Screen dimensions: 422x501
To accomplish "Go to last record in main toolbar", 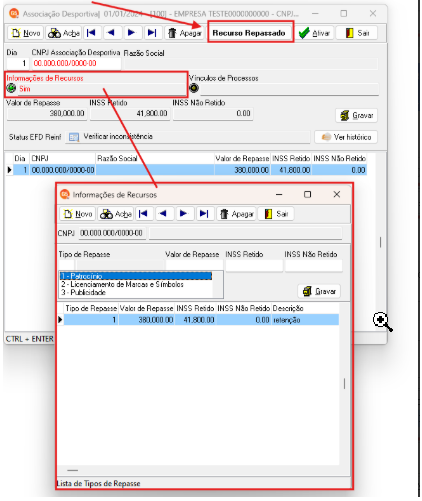I will pyautogui.click(x=152, y=33).
